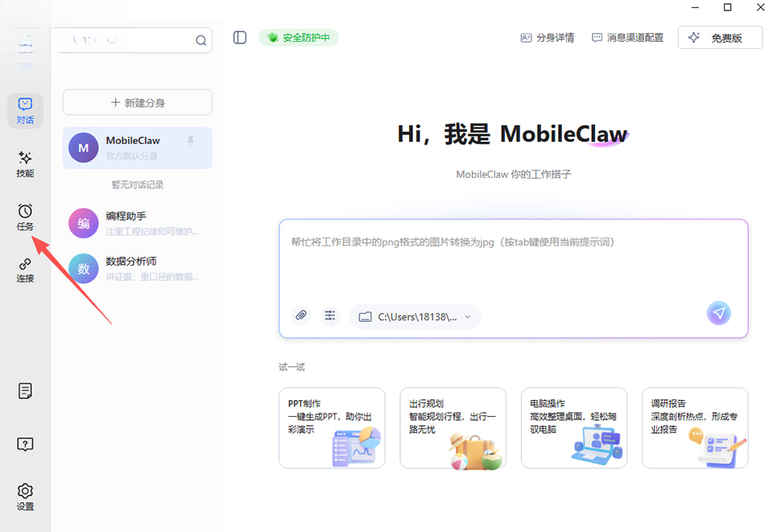Toggle the sidebar panel collapse icon

click(240, 38)
